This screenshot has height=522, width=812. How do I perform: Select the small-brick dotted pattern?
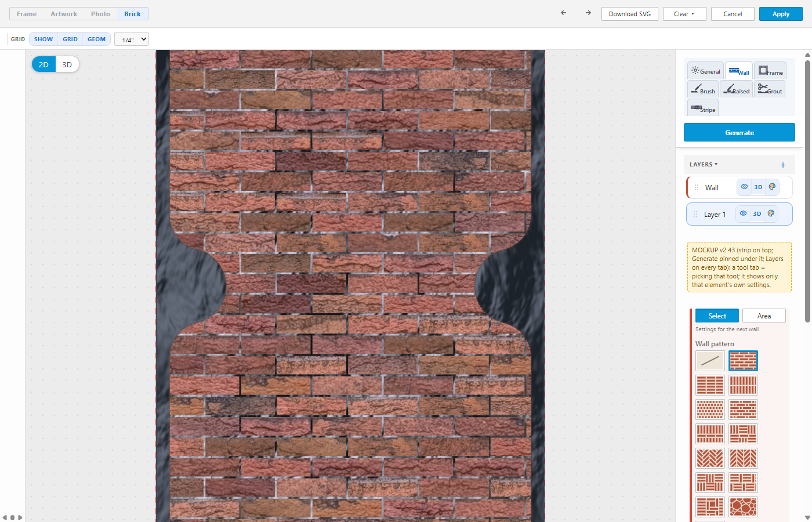710,409
